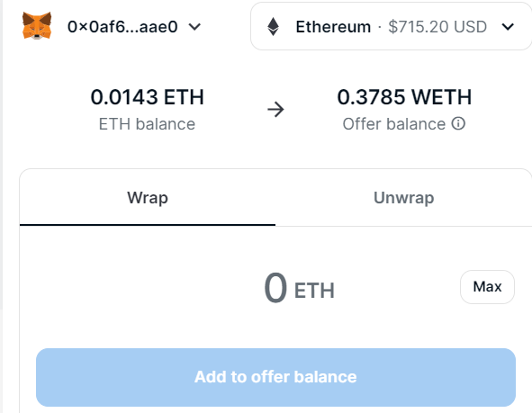Click the ETH balance label

point(147,124)
